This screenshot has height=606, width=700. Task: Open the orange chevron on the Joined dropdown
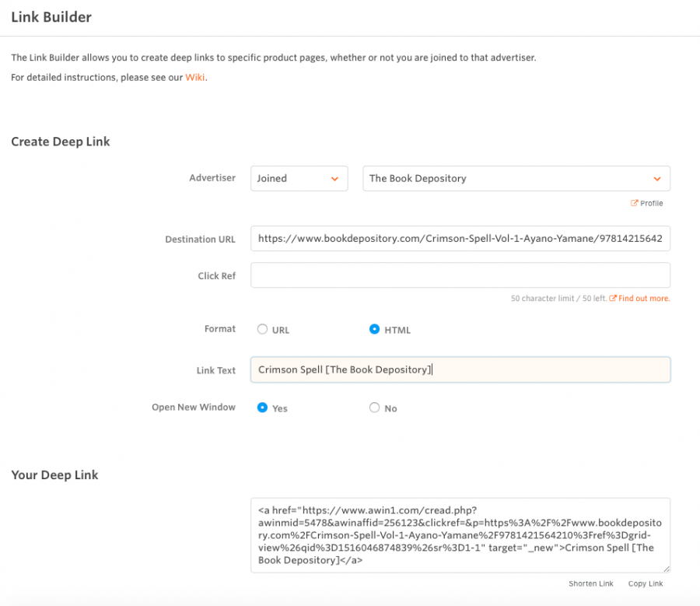click(336, 178)
